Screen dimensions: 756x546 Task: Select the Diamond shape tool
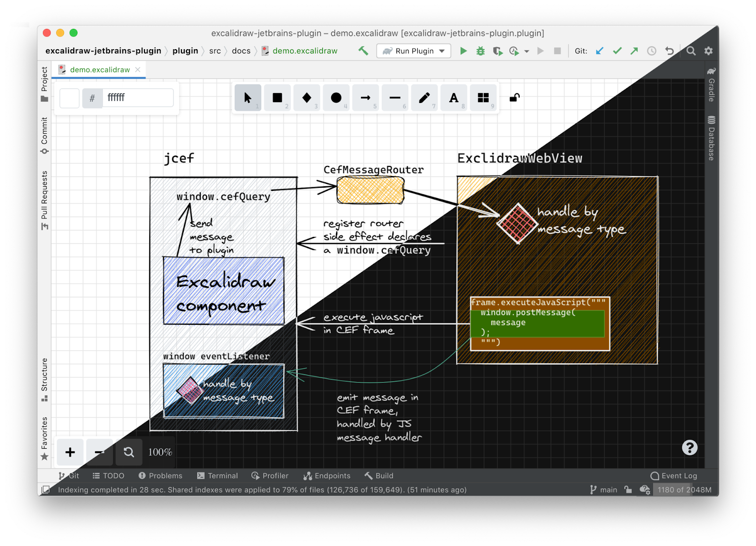[307, 98]
